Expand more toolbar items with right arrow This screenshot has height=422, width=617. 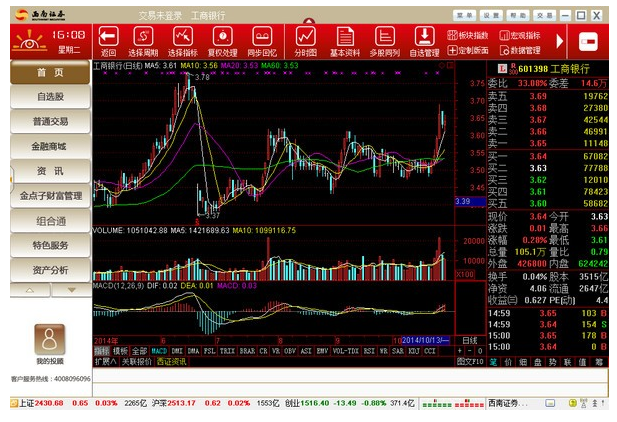[x=559, y=41]
